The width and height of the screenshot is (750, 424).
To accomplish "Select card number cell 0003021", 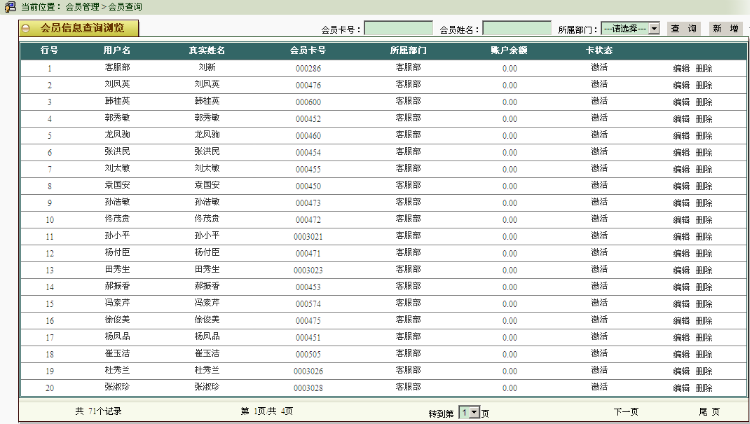I will [x=308, y=236].
